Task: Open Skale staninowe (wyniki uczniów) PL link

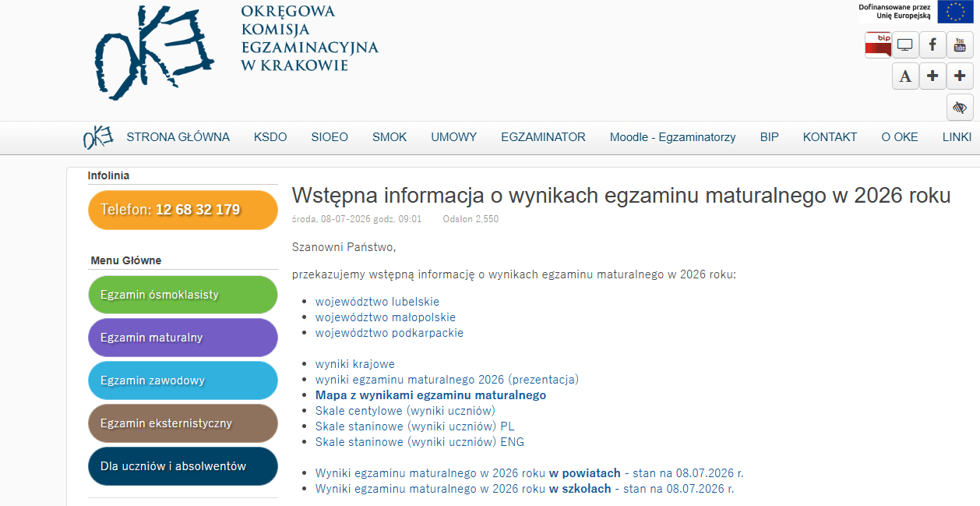Action: pyautogui.click(x=415, y=426)
